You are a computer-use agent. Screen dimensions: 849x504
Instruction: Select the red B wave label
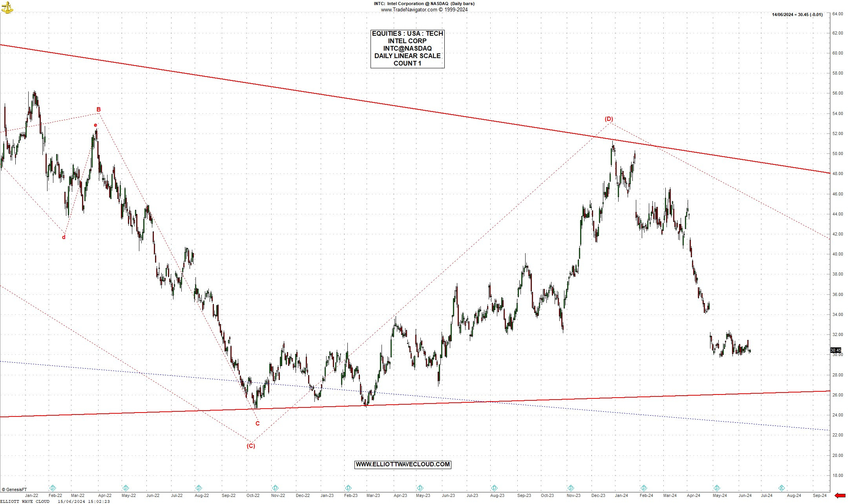point(99,110)
